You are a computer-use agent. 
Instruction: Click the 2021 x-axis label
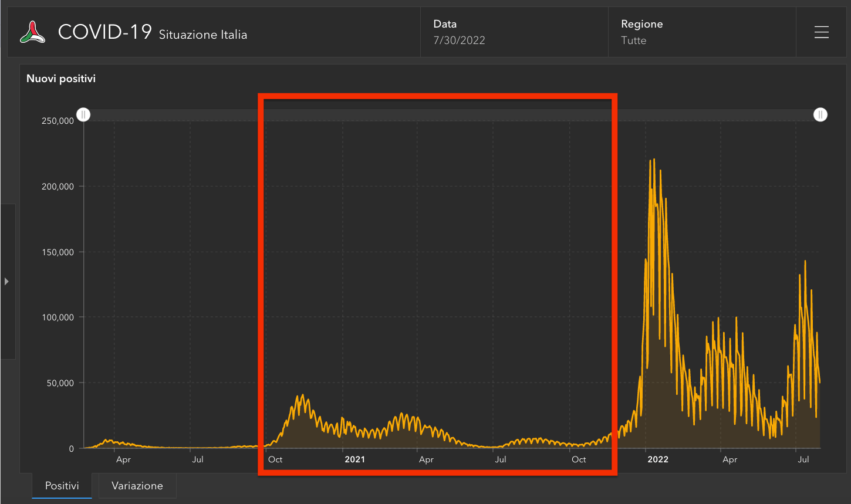point(354,459)
